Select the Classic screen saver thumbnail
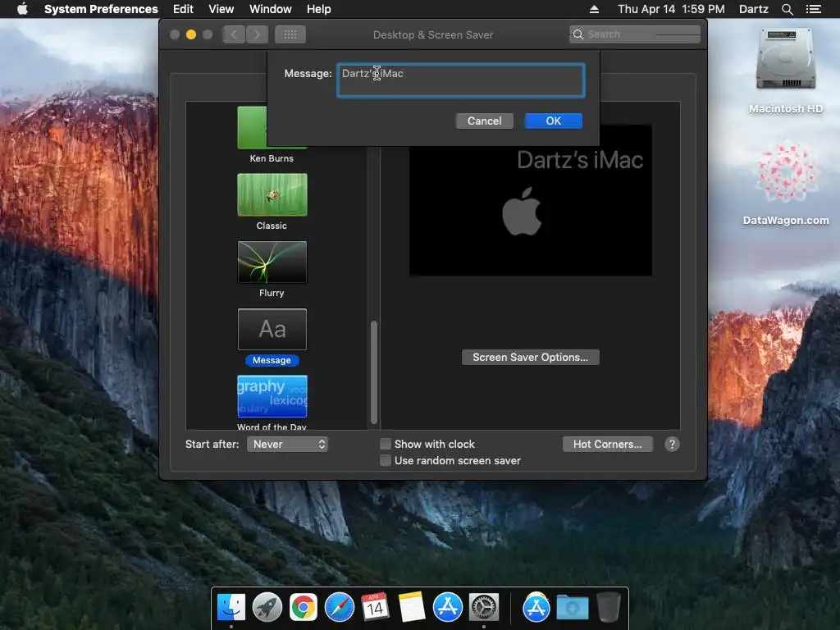The width and height of the screenshot is (840, 630). click(272, 195)
